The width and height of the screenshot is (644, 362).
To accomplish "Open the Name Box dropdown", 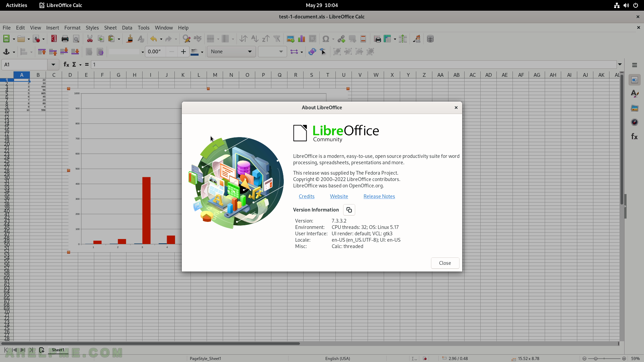I will (x=53, y=64).
